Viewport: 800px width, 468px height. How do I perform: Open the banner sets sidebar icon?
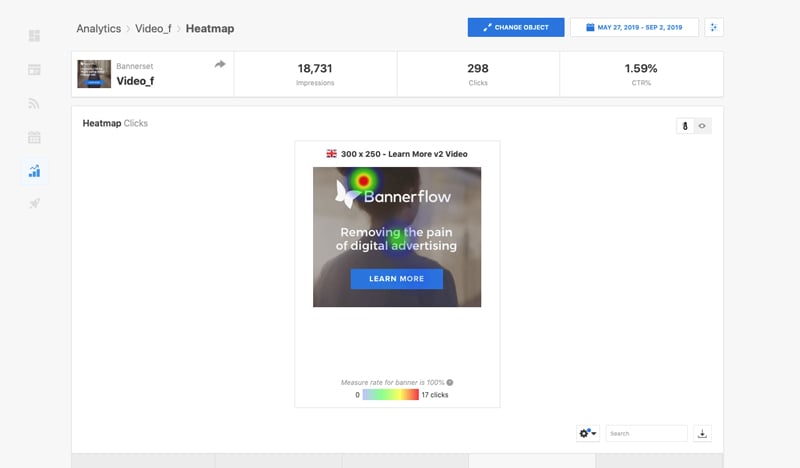click(x=34, y=69)
